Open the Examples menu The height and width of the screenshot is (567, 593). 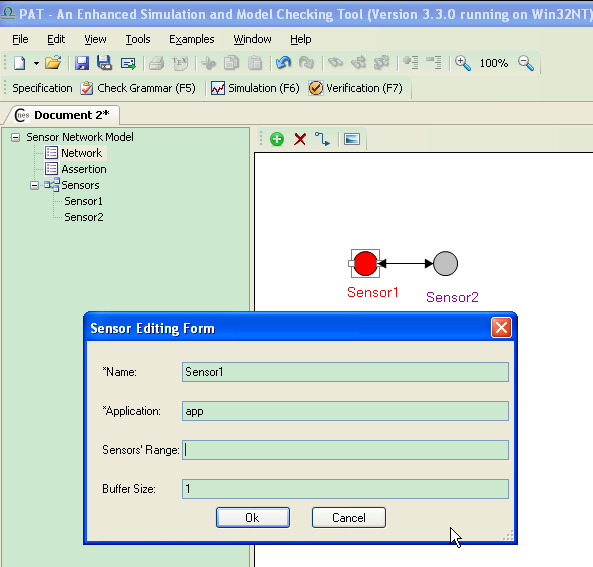tap(191, 39)
